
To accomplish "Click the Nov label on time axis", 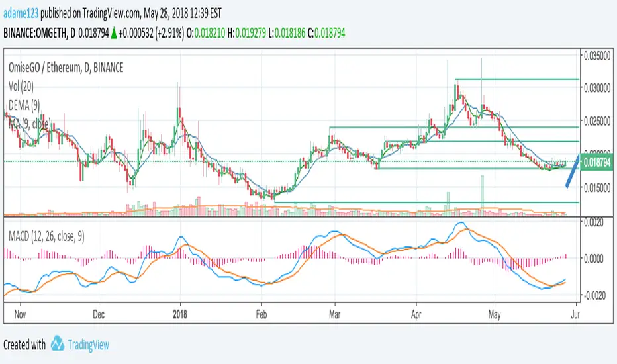I will point(20,314).
